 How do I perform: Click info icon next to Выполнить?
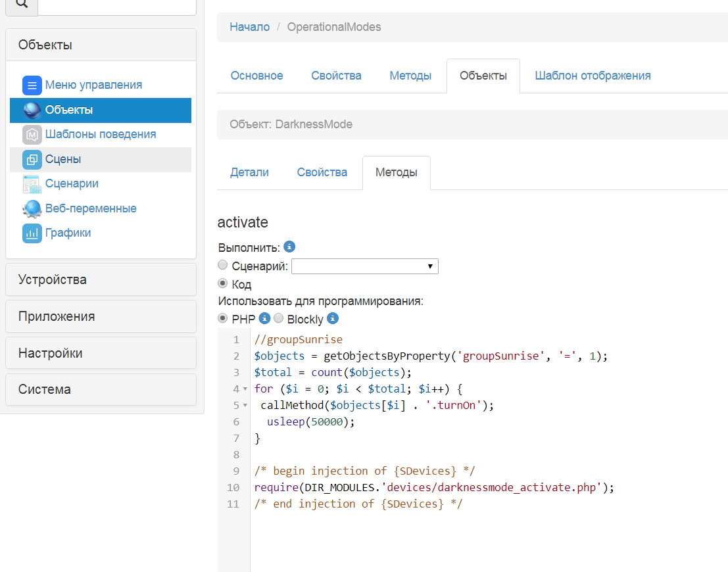coord(289,247)
